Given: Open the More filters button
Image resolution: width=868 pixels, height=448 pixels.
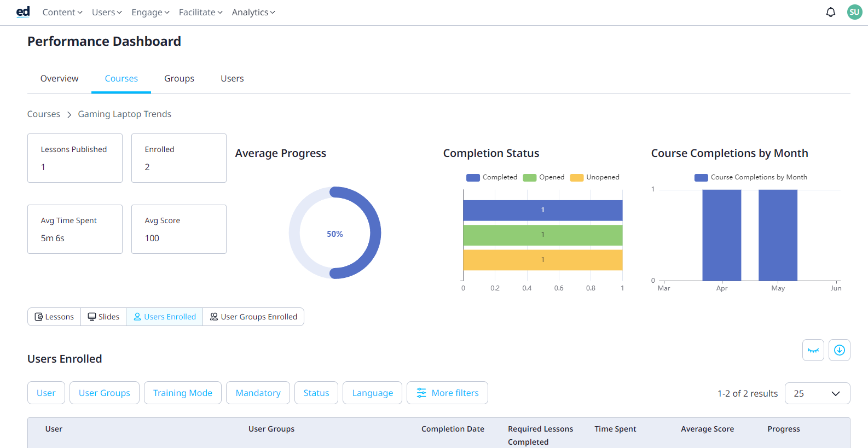Looking at the screenshot, I should pyautogui.click(x=447, y=393).
